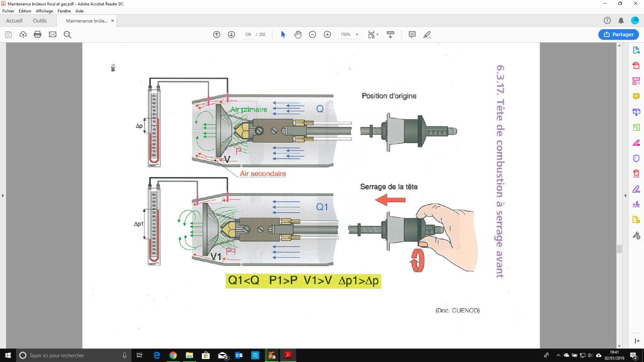The height and width of the screenshot is (362, 644).
Task: Toggle the scrolling mode tool
Action: pyautogui.click(x=390, y=34)
